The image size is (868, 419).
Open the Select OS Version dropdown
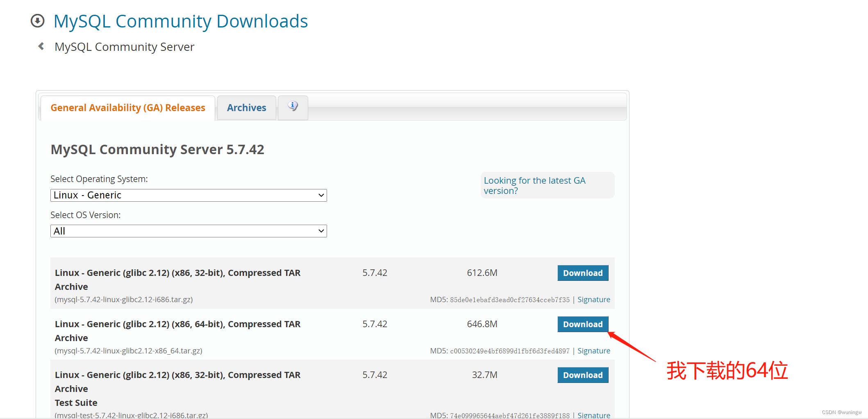click(189, 231)
